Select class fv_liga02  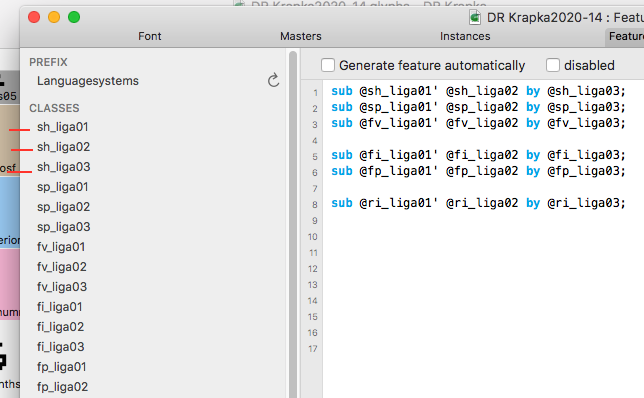click(62, 267)
